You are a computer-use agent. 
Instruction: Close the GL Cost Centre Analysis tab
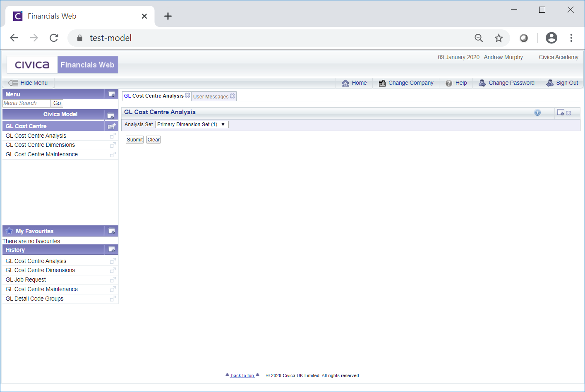187,95
